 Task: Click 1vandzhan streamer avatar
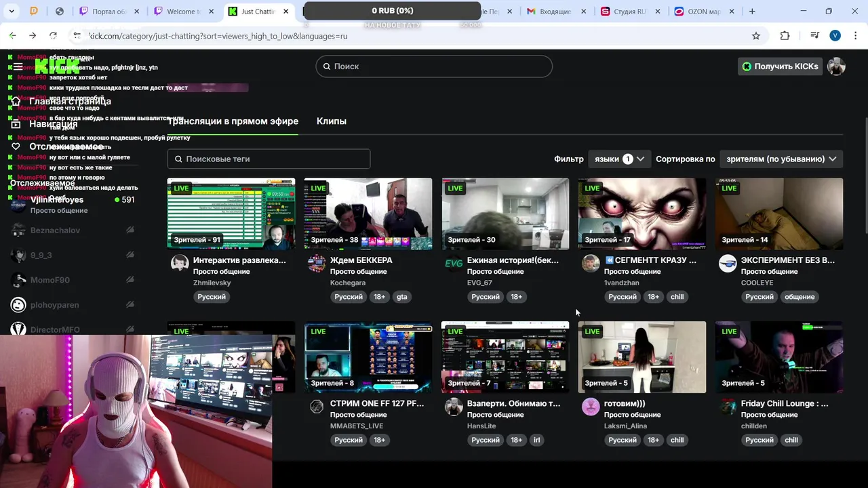(x=591, y=264)
